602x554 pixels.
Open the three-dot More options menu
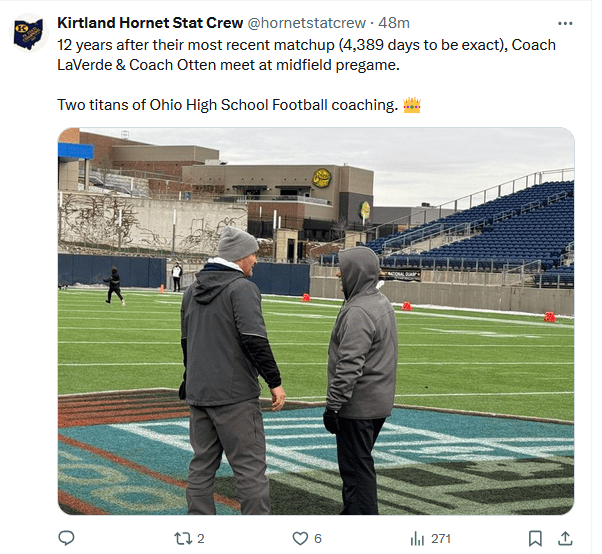[567, 22]
